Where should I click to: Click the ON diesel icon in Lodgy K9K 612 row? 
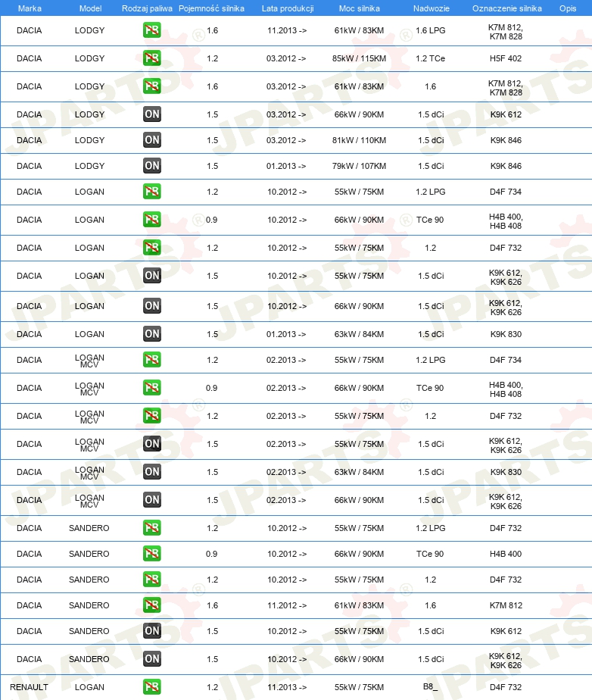[x=151, y=114]
